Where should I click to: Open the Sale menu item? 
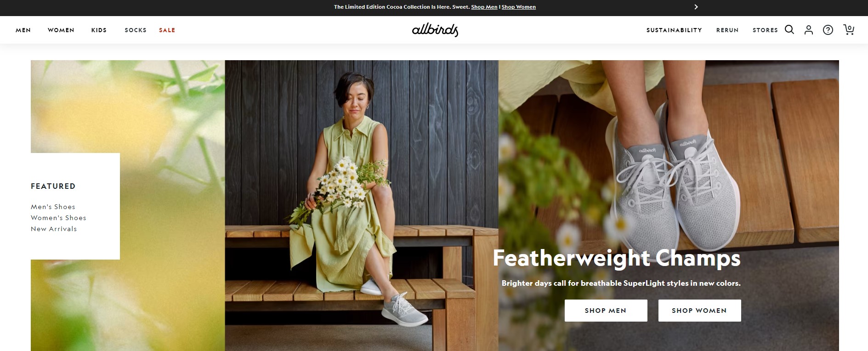(x=167, y=30)
